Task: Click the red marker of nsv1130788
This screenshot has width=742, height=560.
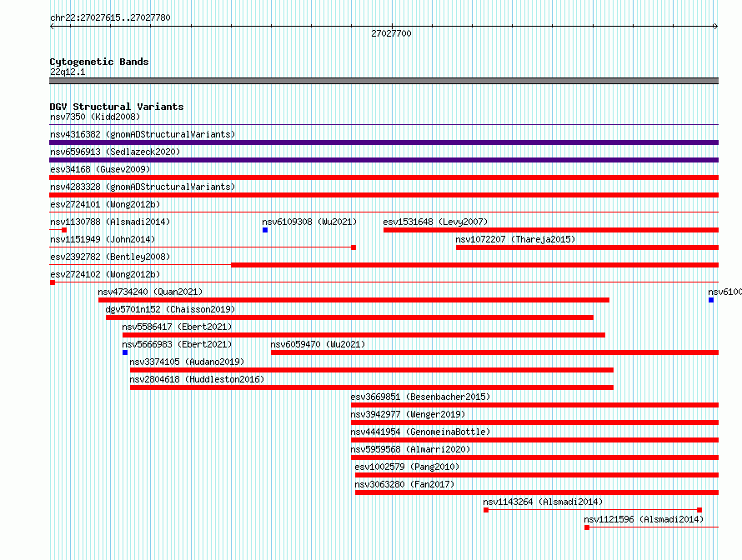Action: [64, 230]
